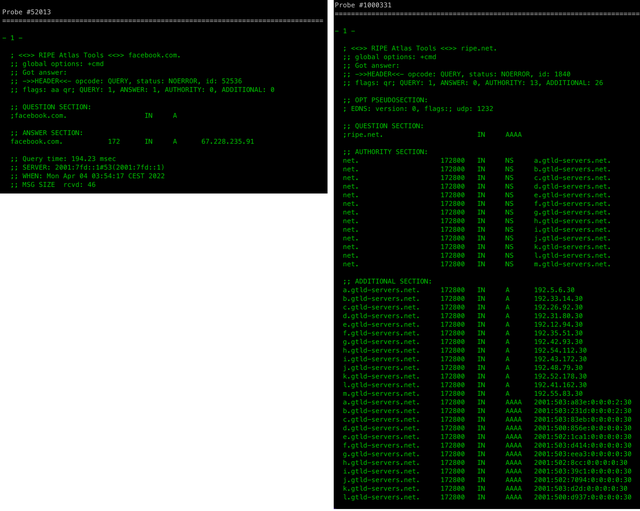640x511 pixels.
Task: Click the A record address 192.55.83.30
Action: point(558,393)
